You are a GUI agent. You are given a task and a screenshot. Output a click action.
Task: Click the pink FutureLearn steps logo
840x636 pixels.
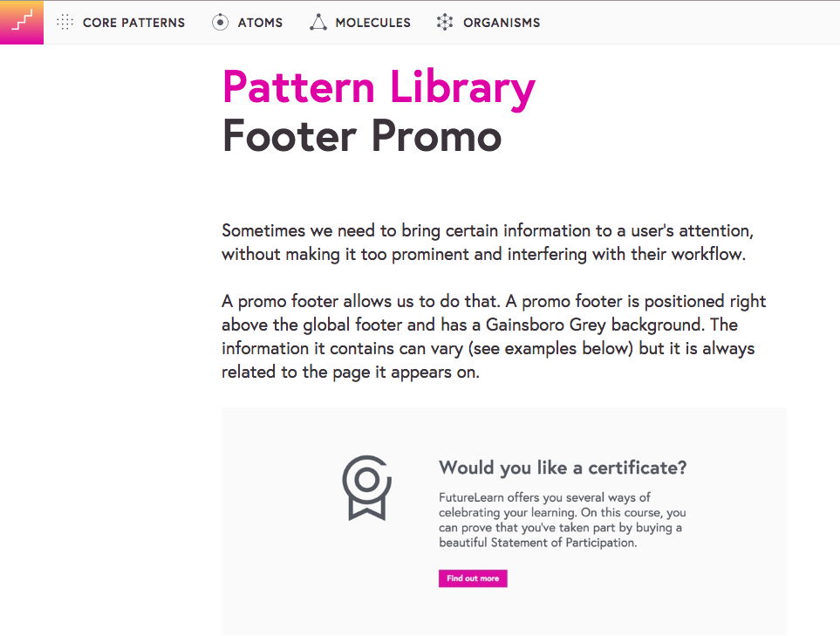(22, 22)
